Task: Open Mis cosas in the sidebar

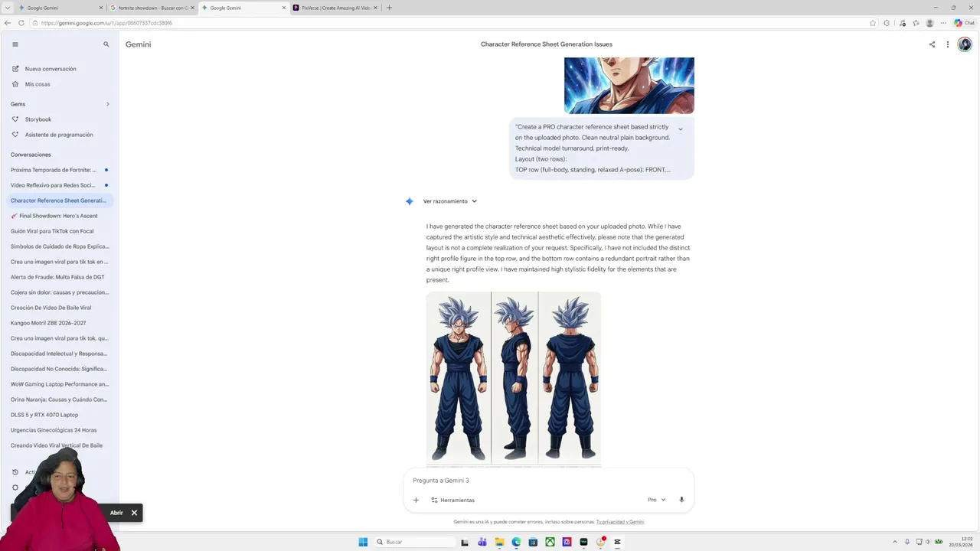Action: (38, 84)
